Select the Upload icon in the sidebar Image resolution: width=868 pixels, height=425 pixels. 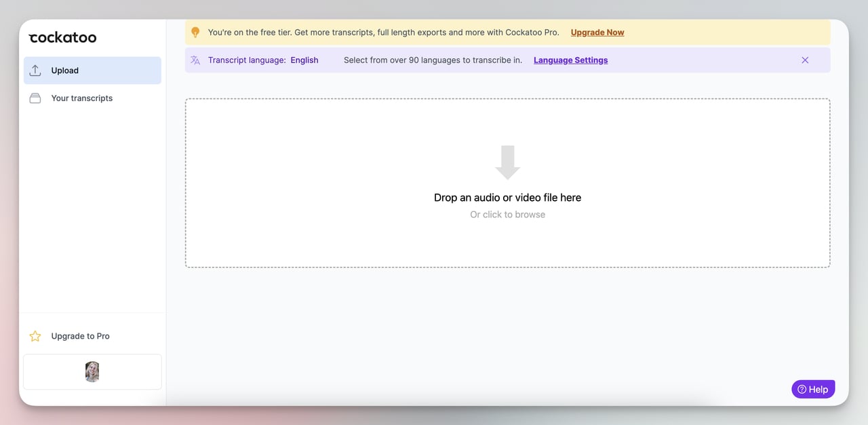click(x=35, y=70)
